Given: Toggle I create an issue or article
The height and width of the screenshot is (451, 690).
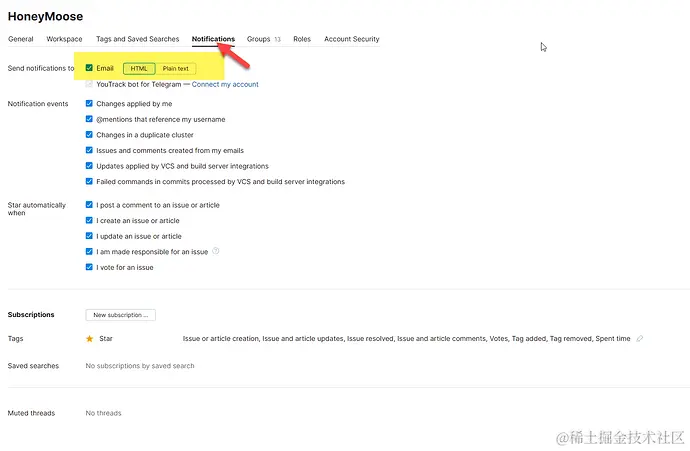Looking at the screenshot, I should pyautogui.click(x=89, y=220).
